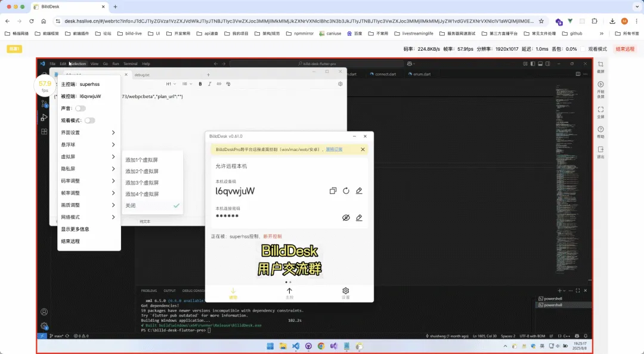Open Chrome from the remote taskbar
The height and width of the screenshot is (354, 644).
(321, 346)
